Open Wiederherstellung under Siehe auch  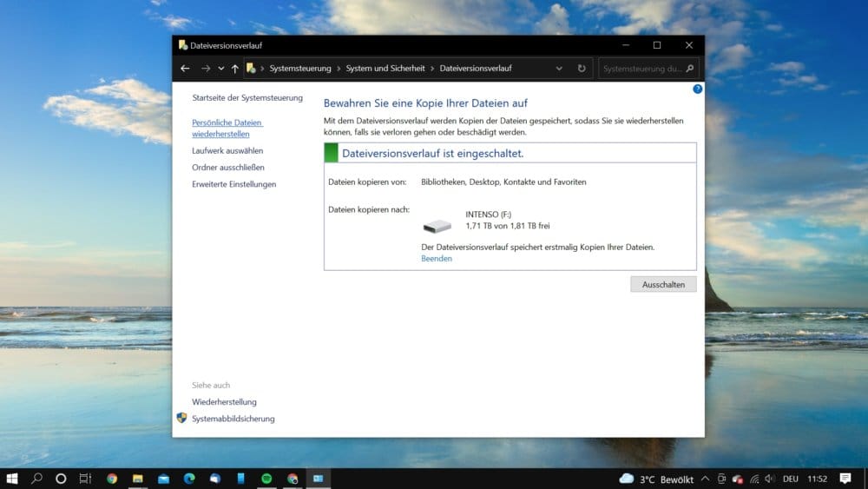point(224,402)
